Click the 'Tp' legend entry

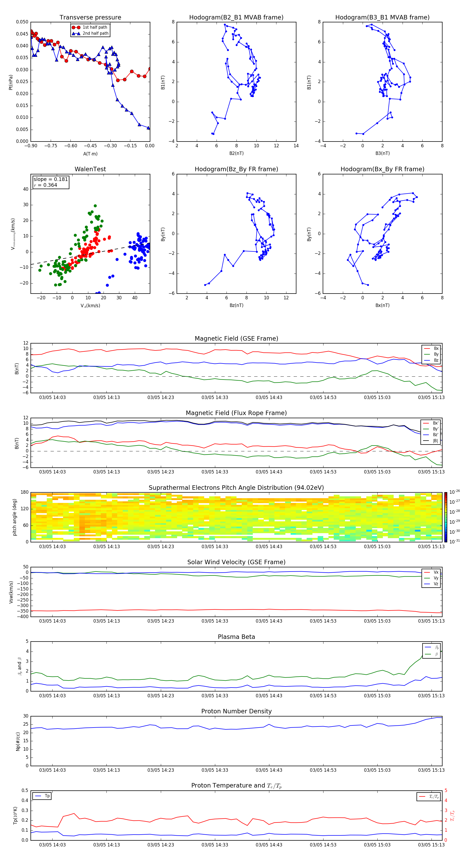[x=42, y=796]
